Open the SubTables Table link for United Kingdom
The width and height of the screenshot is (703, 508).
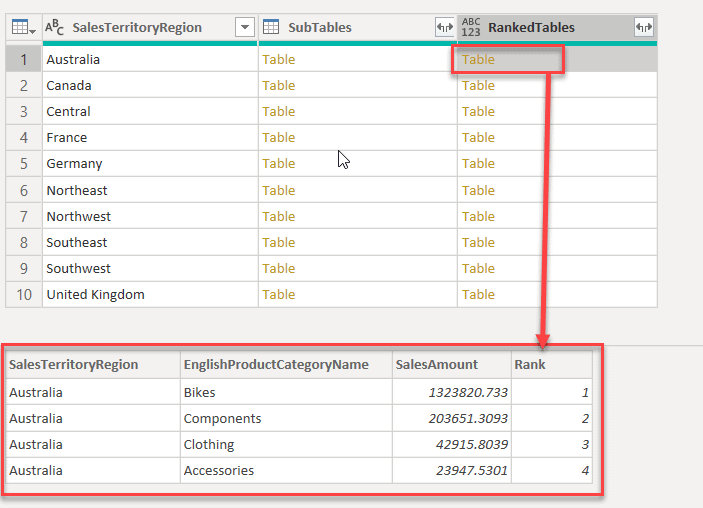point(278,295)
